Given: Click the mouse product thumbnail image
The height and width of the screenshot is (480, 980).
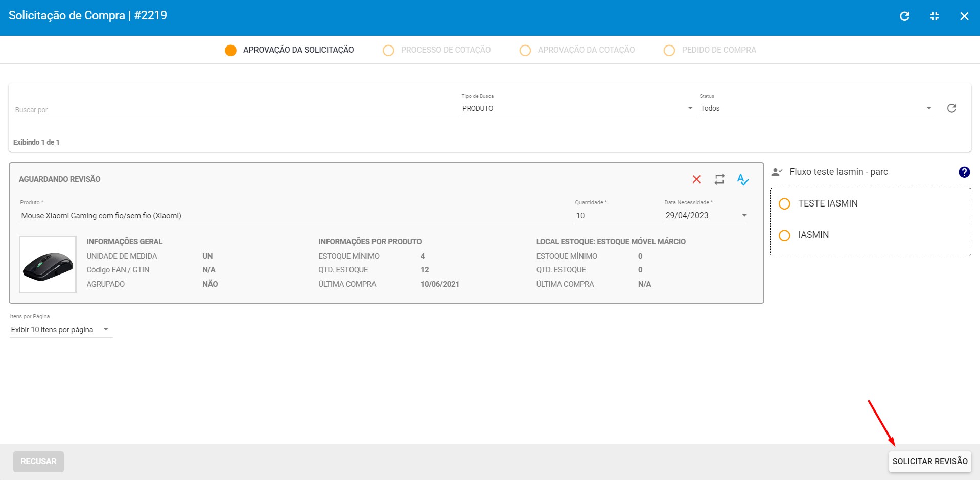Looking at the screenshot, I should [48, 264].
